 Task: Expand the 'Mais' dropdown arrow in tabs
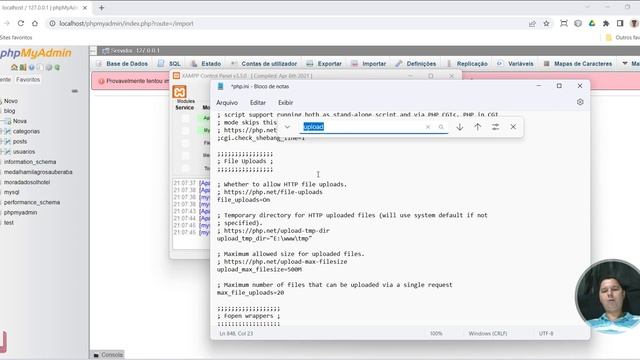click(625, 63)
